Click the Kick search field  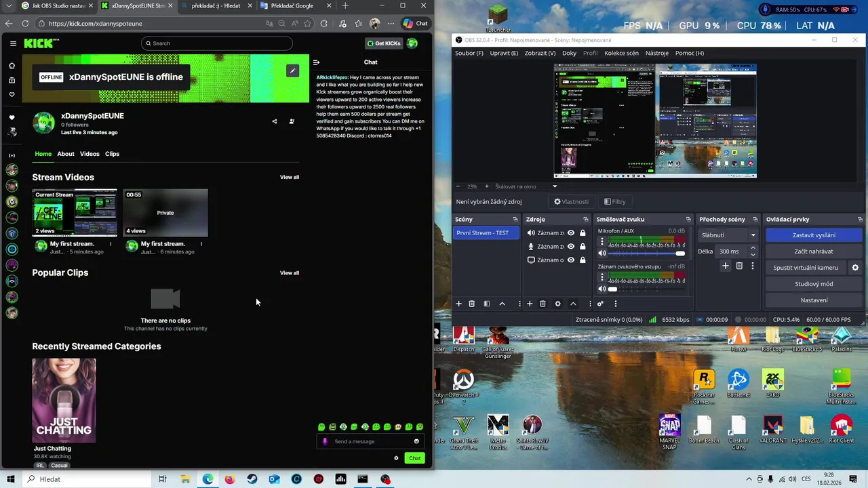click(x=217, y=43)
